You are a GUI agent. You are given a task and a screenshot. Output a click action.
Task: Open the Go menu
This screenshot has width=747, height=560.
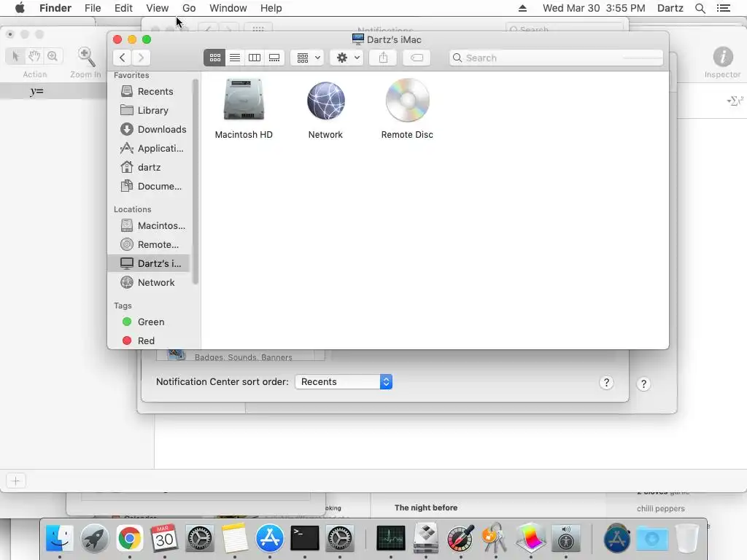[x=189, y=8]
